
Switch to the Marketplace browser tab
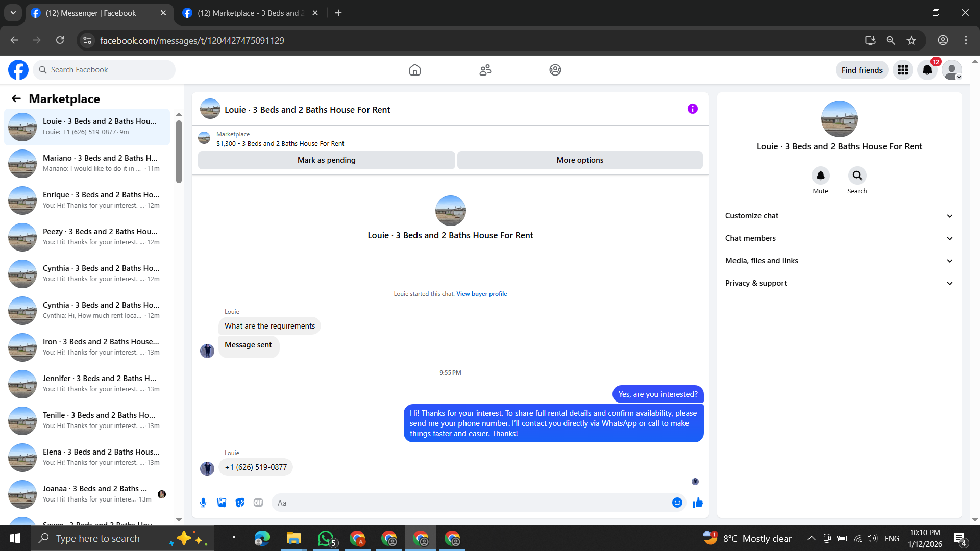(250, 13)
